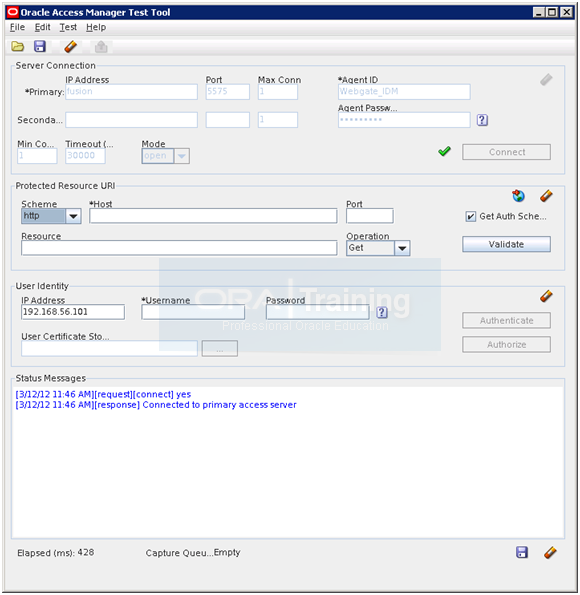Click Protected Resource globe import icon

pos(518,196)
